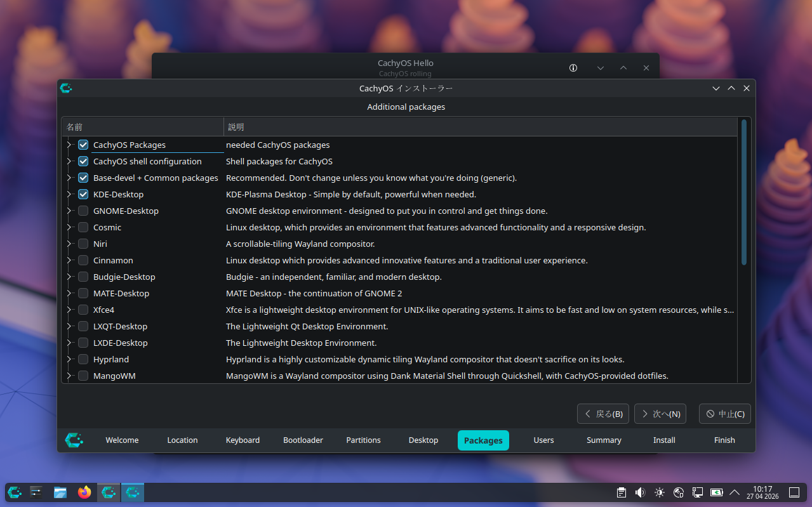This screenshot has width=812, height=507.
Task: Open the brightness and color tray icon
Action: click(x=660, y=492)
